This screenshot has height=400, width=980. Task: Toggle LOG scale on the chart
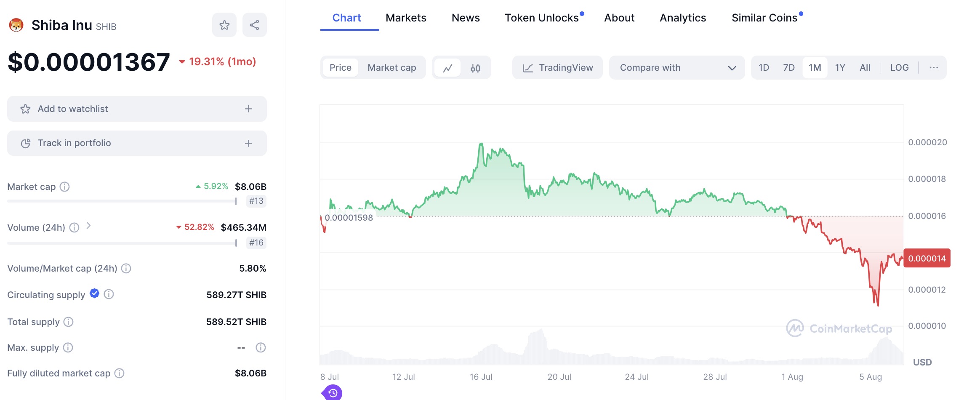(899, 68)
